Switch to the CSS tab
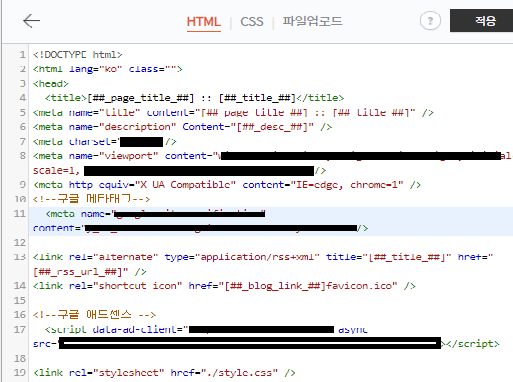The image size is (513, 382). (252, 22)
